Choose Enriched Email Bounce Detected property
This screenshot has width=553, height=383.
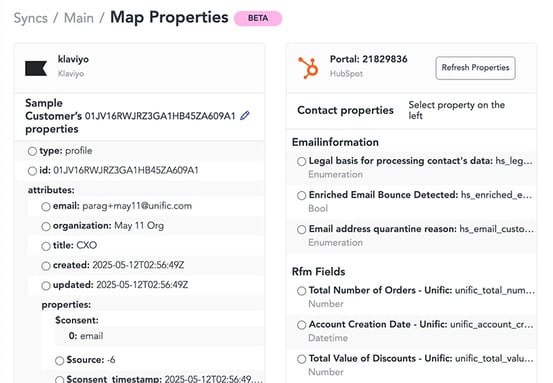[302, 196]
